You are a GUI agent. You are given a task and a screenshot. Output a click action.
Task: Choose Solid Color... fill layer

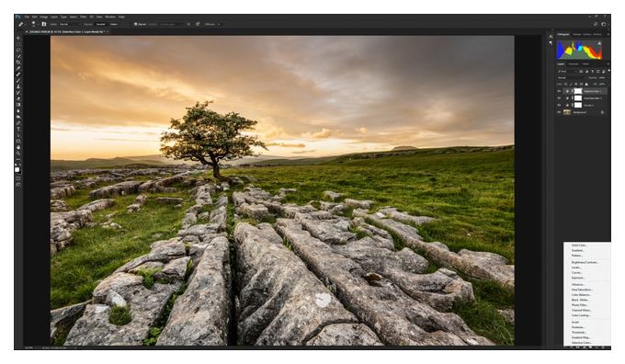pos(579,245)
